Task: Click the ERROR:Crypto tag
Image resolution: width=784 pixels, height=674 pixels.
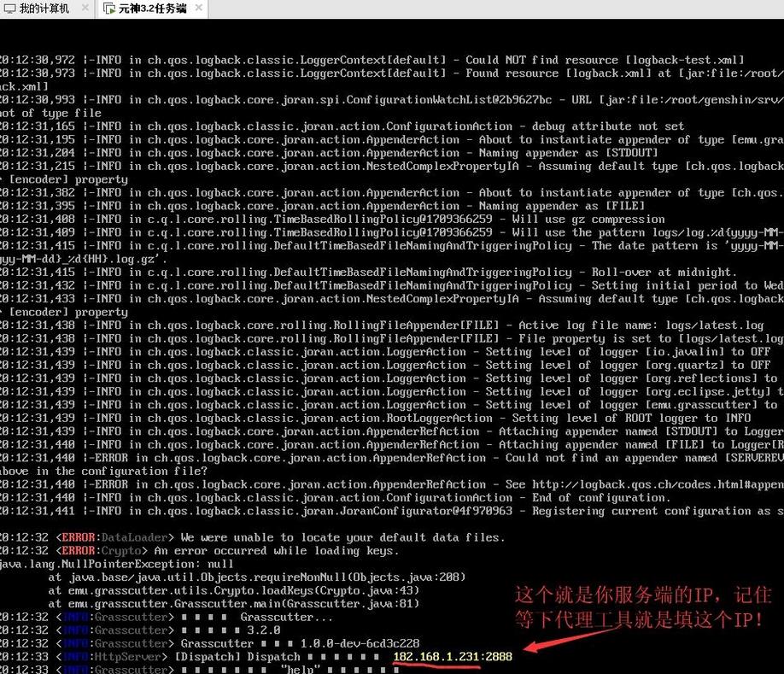Action: [102, 551]
